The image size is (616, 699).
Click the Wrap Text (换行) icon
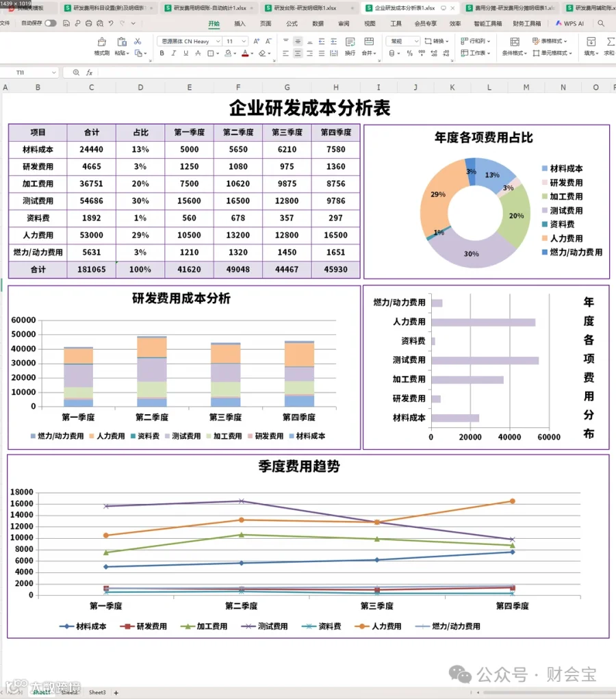click(350, 42)
